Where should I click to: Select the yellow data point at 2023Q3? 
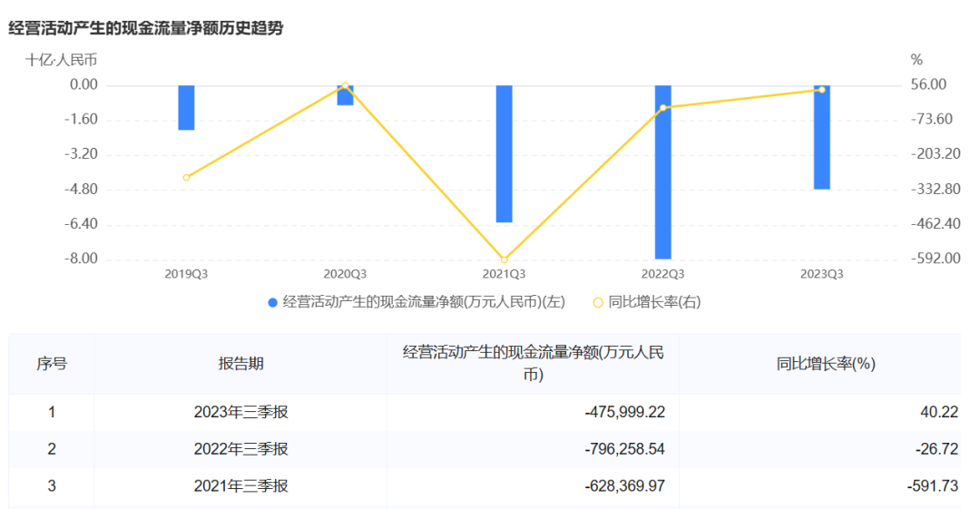coord(822,90)
